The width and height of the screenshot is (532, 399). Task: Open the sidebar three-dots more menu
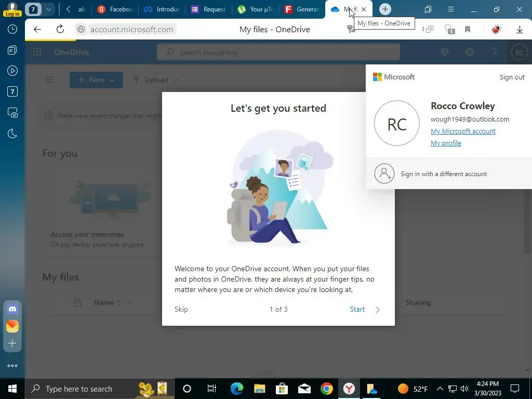click(x=12, y=366)
